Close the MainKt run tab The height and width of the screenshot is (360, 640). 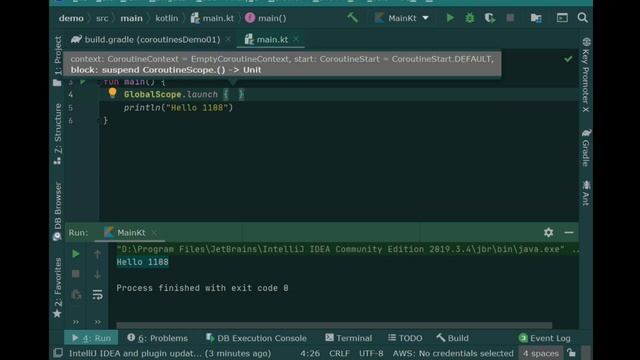(x=154, y=233)
